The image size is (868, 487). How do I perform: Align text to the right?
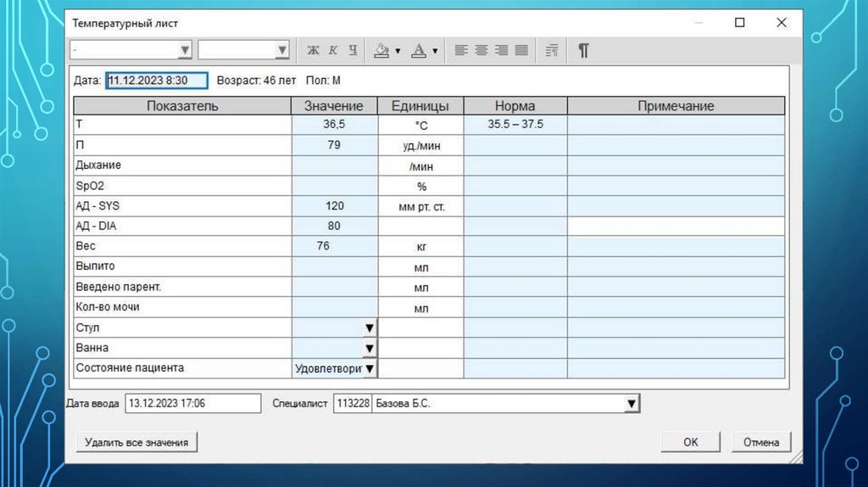pyautogui.click(x=501, y=51)
